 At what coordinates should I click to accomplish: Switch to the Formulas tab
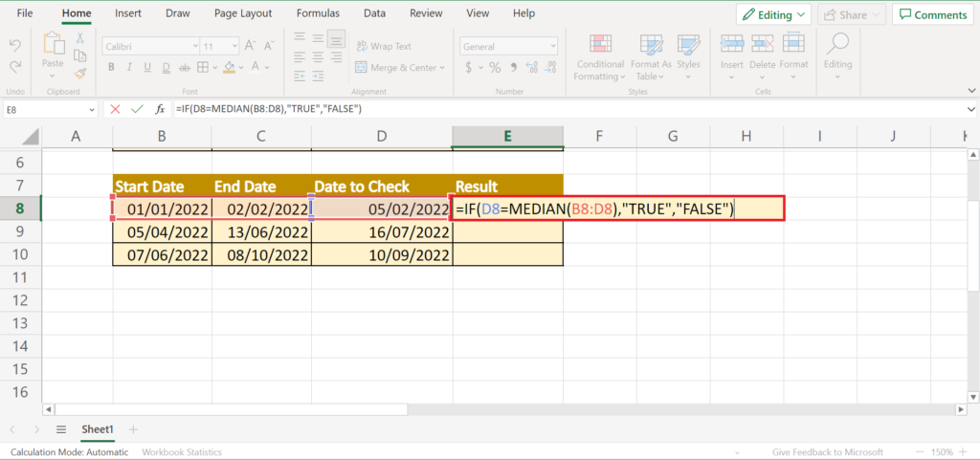[x=318, y=13]
